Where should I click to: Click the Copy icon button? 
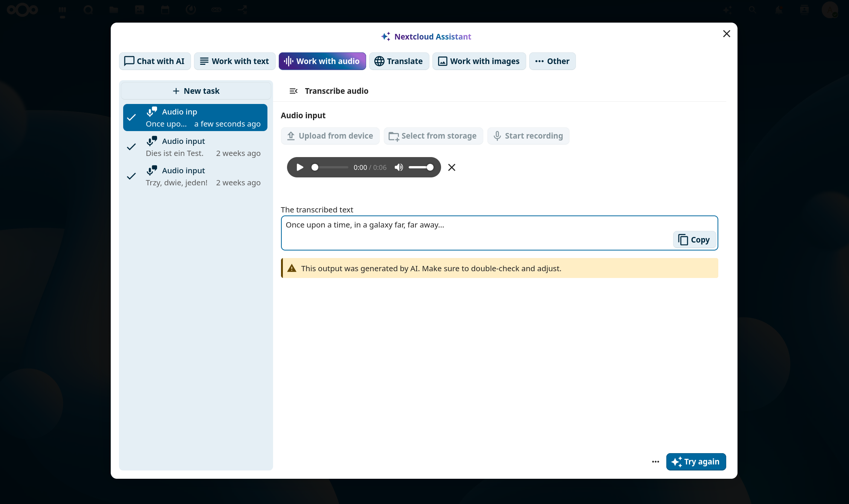pyautogui.click(x=694, y=240)
